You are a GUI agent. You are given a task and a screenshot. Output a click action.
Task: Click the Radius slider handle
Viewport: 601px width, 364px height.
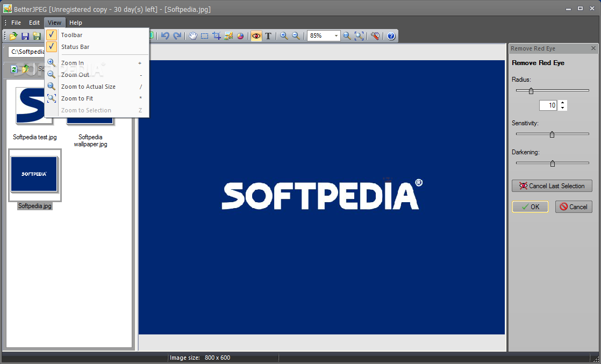[x=531, y=91]
